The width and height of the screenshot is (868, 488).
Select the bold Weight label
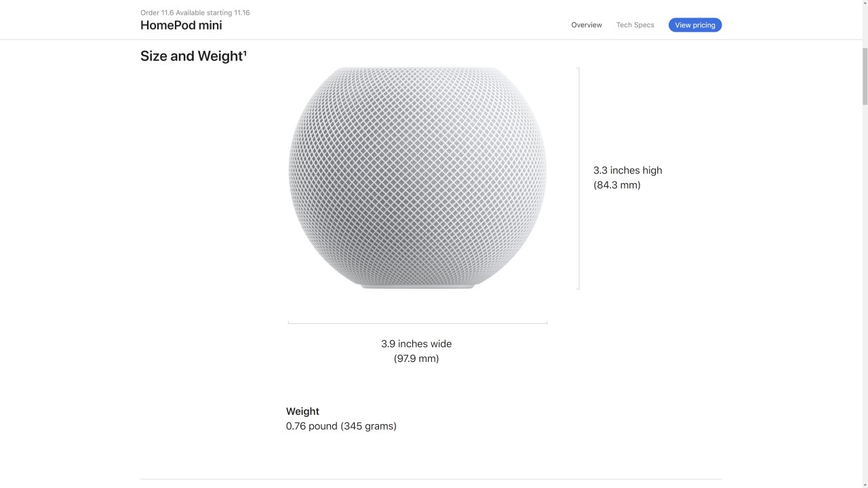[302, 411]
